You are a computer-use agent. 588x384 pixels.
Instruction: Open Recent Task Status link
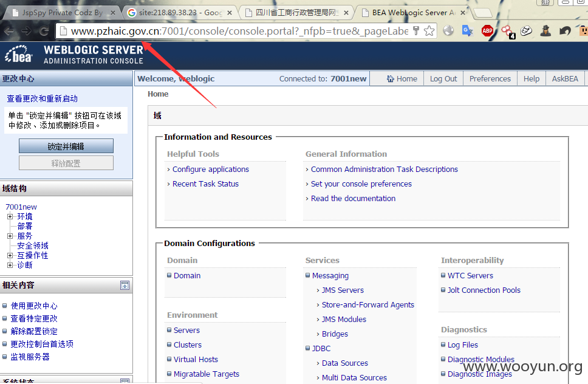click(205, 184)
